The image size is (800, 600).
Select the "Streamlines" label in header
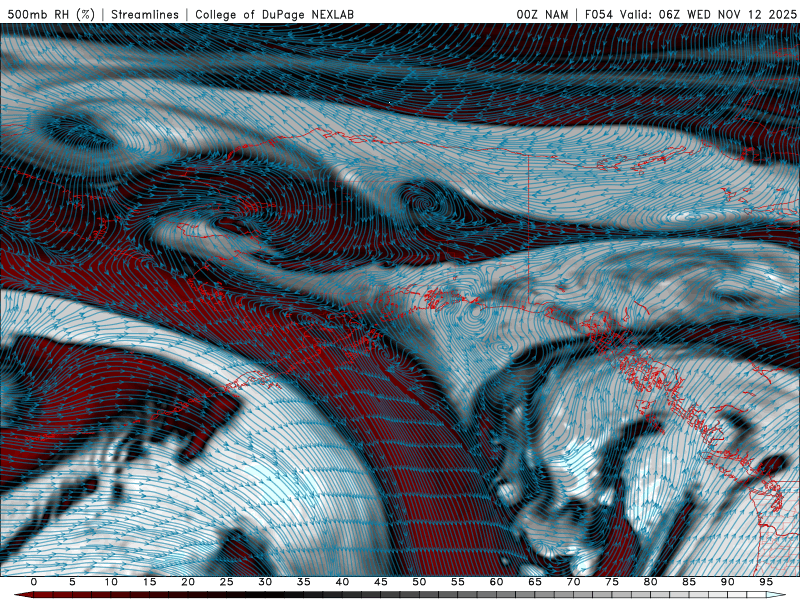[145, 14]
